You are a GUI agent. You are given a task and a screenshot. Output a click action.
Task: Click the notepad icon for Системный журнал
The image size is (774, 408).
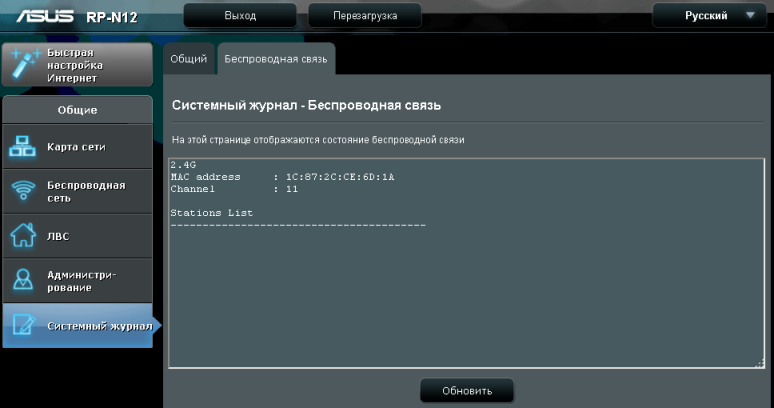coord(23,326)
